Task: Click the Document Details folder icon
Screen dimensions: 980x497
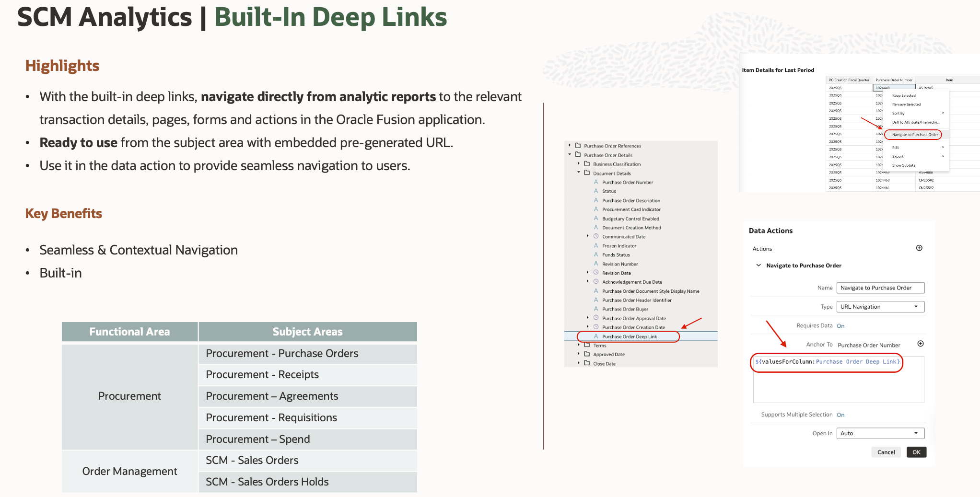Action: (x=587, y=173)
